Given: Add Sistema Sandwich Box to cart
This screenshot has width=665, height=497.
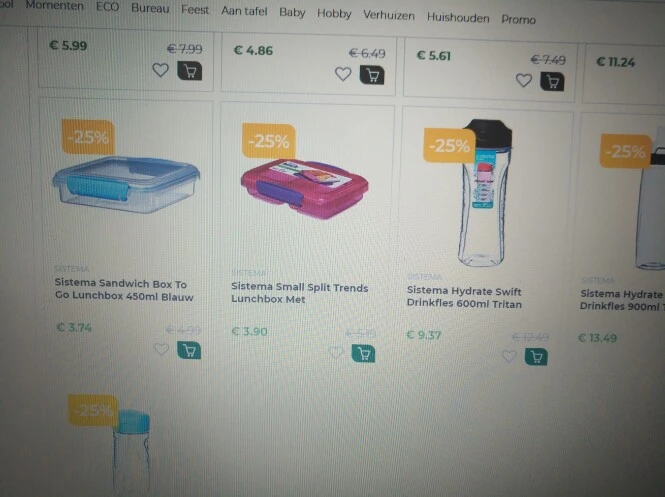Looking at the screenshot, I should click(189, 351).
